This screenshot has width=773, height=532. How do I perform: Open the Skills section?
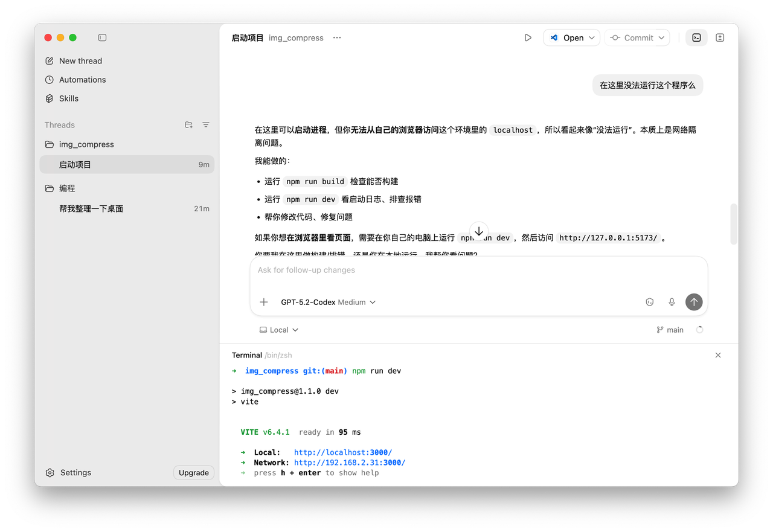(x=68, y=98)
